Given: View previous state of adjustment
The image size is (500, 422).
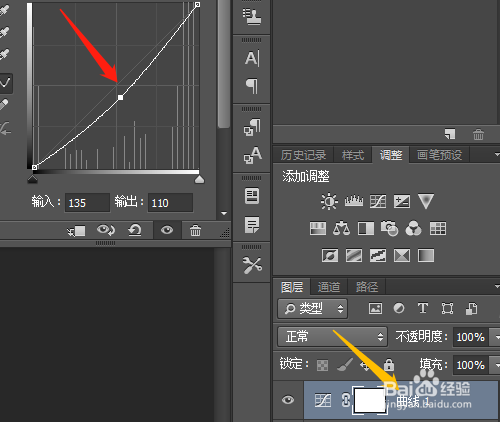Looking at the screenshot, I should (x=106, y=230).
